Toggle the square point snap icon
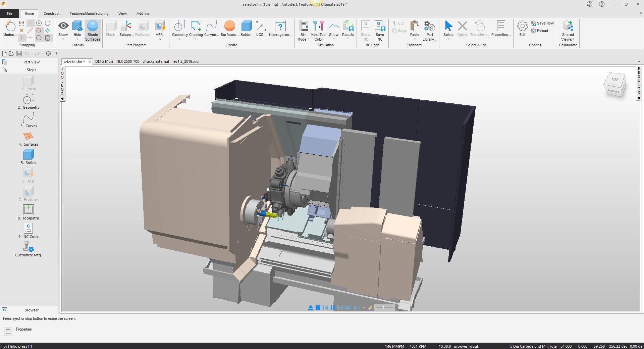This screenshot has width=644, height=349. click(x=21, y=31)
